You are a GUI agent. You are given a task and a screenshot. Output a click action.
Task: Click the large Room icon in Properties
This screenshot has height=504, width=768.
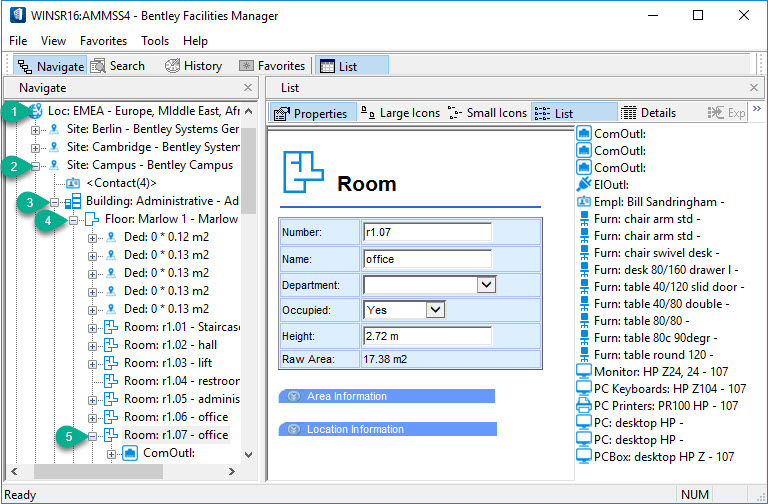[303, 172]
